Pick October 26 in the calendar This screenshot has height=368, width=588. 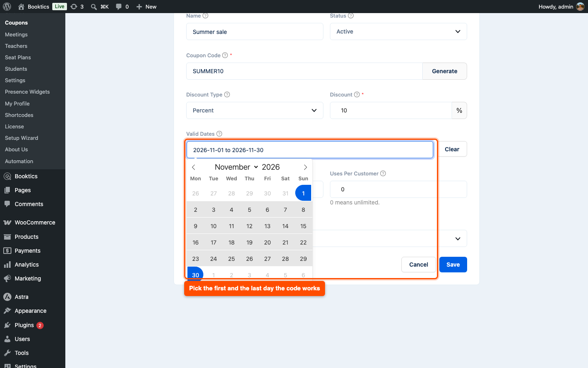[x=196, y=193]
